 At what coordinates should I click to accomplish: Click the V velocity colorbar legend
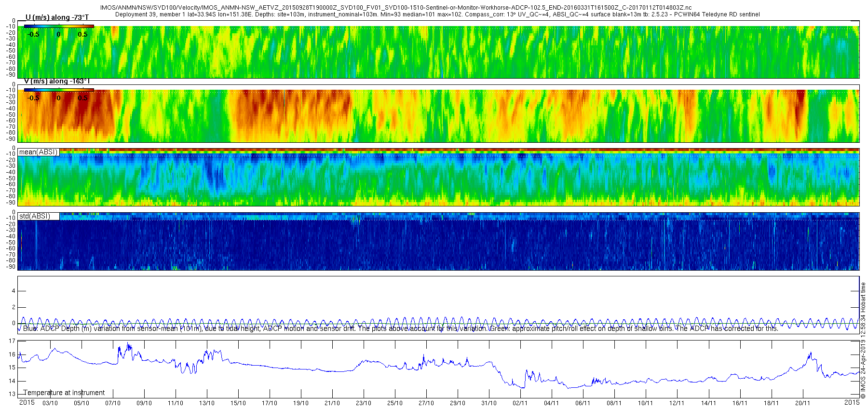[59, 90]
